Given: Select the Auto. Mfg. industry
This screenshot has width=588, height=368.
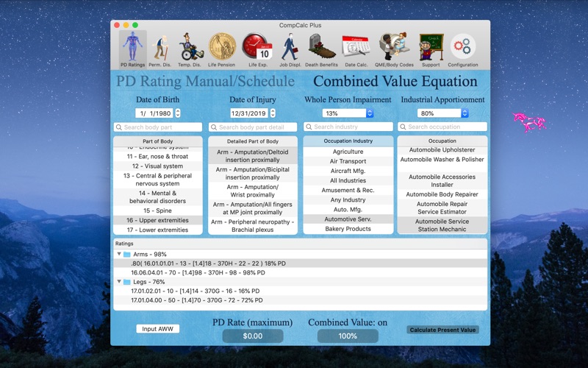Looking at the screenshot, I should pos(348,210).
